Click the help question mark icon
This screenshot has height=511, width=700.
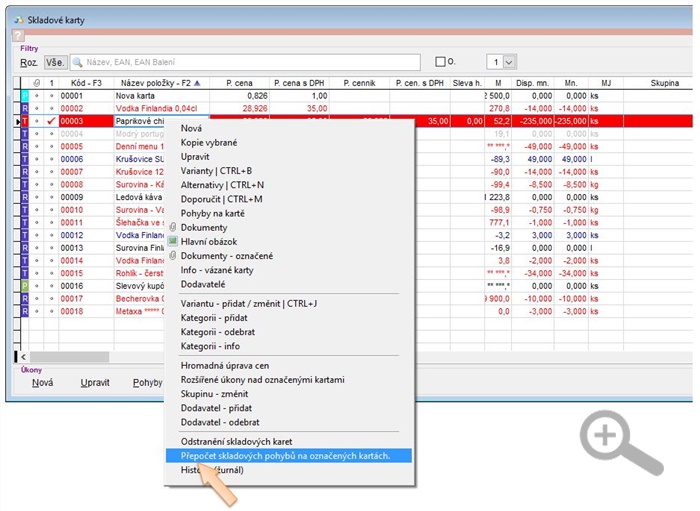[17, 35]
